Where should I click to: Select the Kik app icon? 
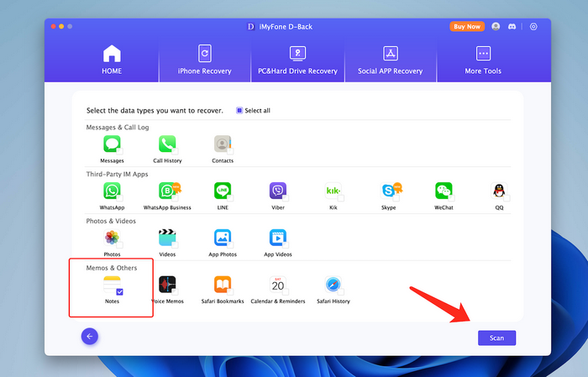[333, 191]
